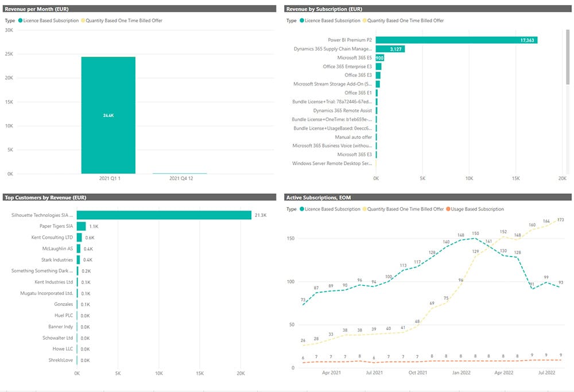Click yellow Quantity Based legend marker in Revenue per Month
Image resolution: width=574 pixels, height=392 pixels.
click(83, 21)
